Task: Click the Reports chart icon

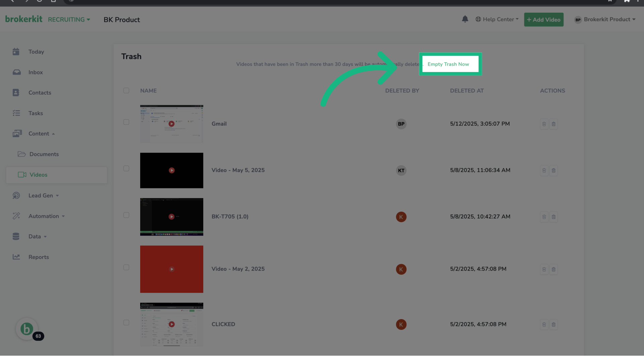Action: (x=16, y=257)
